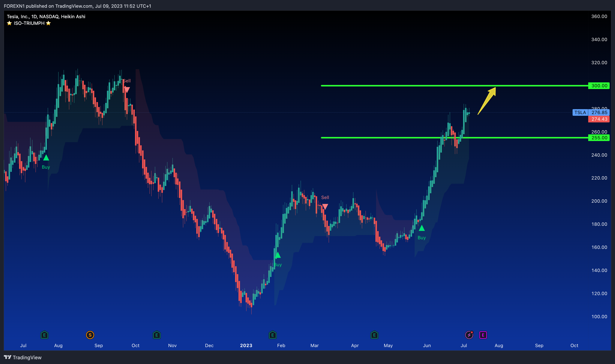
Task: Click the 255.00 green price level label
Action: pyautogui.click(x=599, y=138)
